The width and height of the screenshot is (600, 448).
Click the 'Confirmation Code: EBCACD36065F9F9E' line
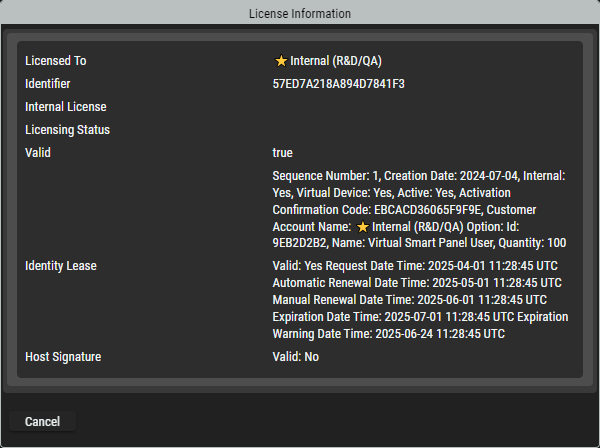[x=404, y=210]
